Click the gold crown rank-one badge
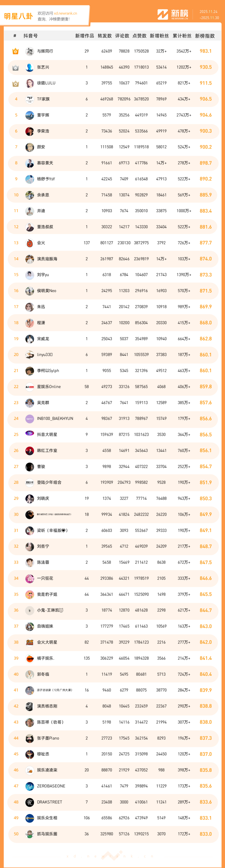 click(x=15, y=51)
